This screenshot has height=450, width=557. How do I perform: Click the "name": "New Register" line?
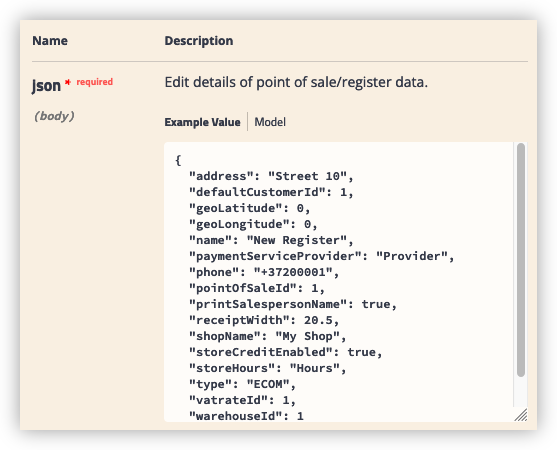(x=271, y=240)
